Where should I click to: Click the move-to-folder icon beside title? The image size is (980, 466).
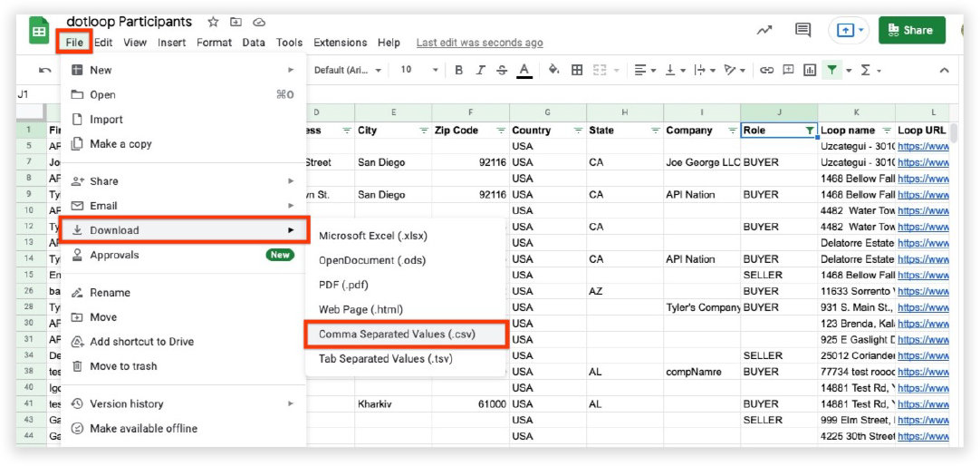coord(235,22)
